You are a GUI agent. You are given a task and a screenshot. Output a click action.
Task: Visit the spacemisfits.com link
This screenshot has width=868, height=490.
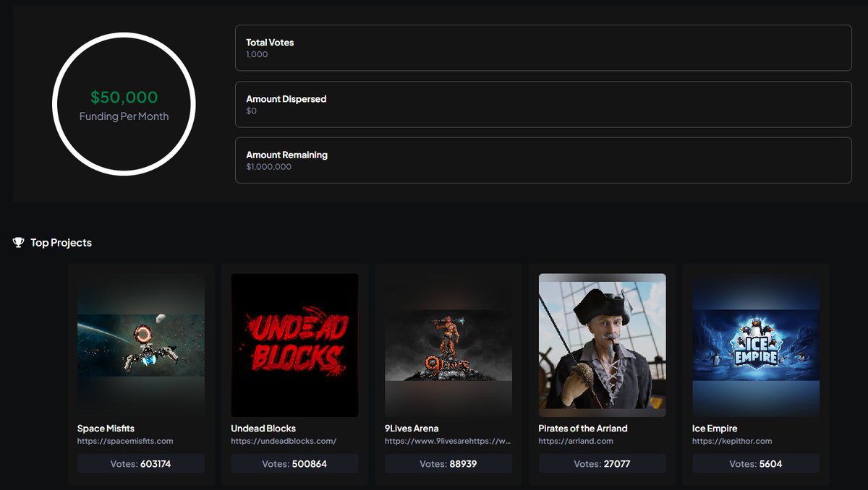[125, 441]
